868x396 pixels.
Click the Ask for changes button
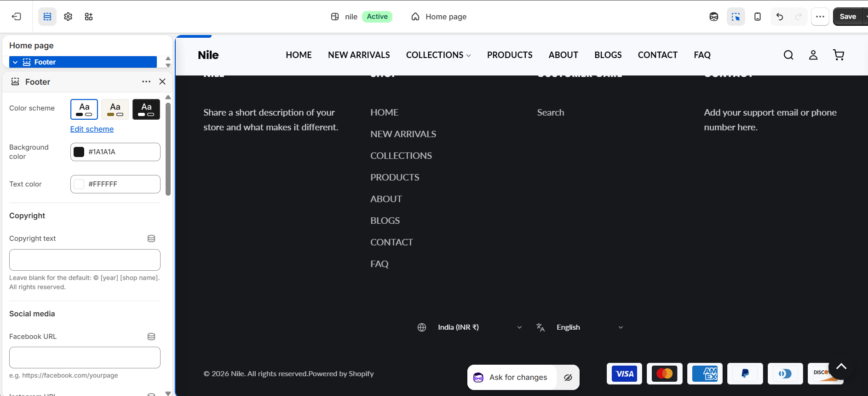point(512,378)
